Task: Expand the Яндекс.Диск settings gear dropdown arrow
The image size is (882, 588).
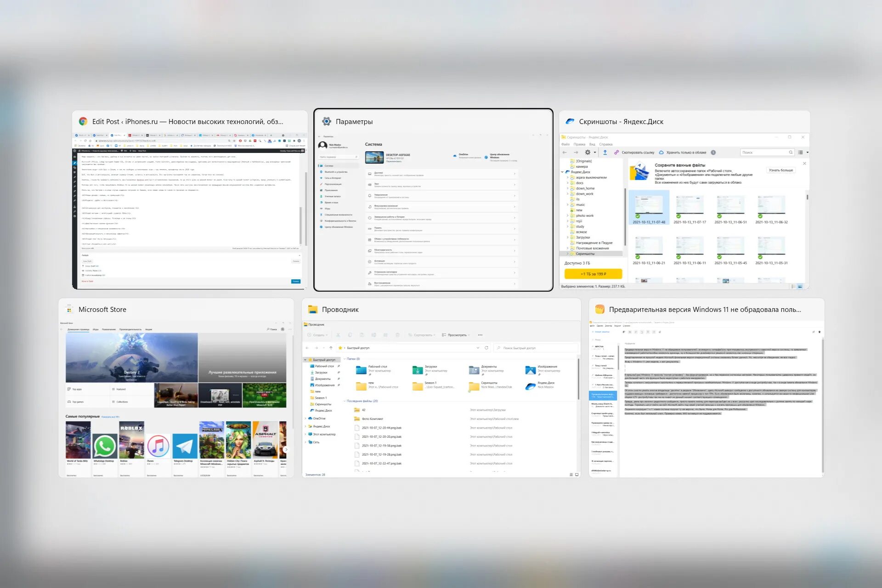Action: point(595,153)
